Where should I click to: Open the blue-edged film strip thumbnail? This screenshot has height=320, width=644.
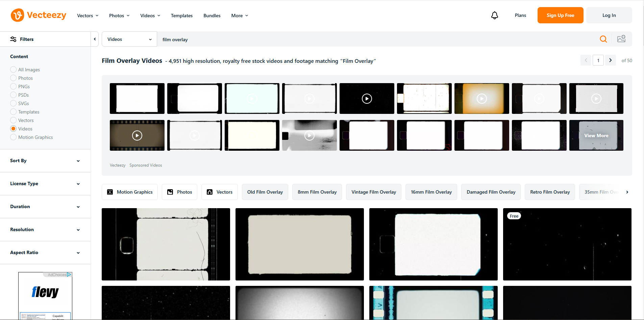[434, 303]
